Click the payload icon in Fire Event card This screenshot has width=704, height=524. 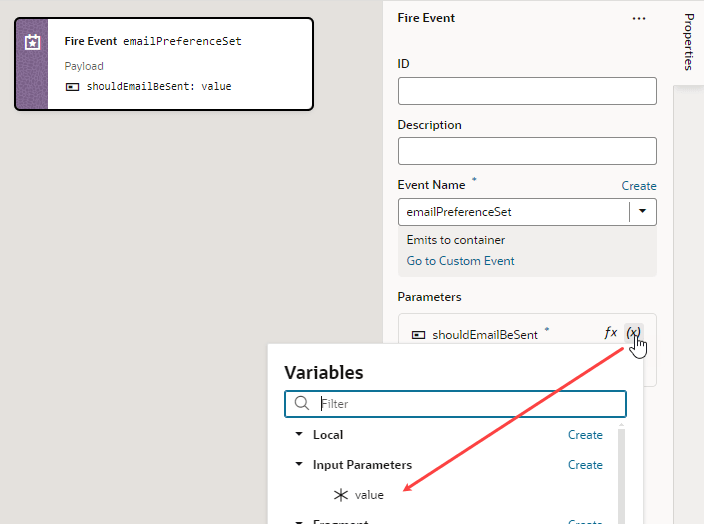coord(72,86)
